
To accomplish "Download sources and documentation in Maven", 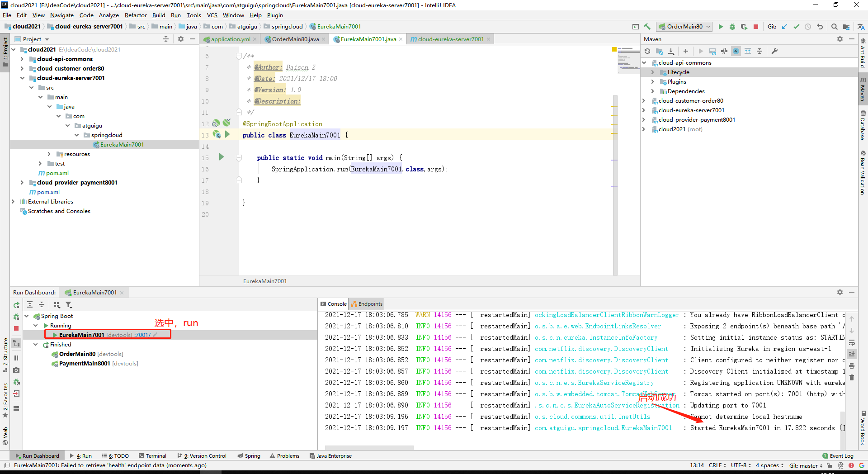I will (671, 51).
